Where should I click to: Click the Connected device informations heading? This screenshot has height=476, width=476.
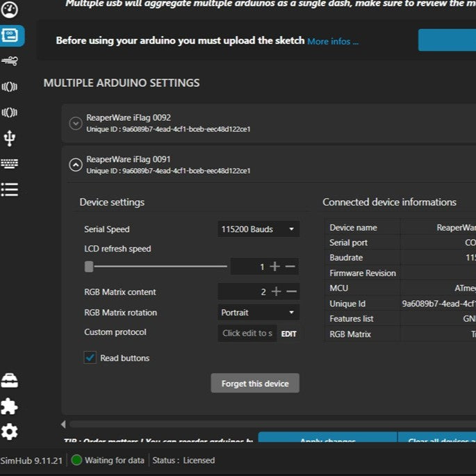[x=389, y=202]
